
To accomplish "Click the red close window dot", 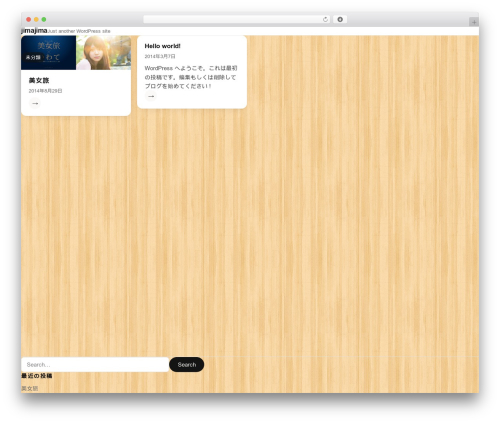I will click(29, 20).
